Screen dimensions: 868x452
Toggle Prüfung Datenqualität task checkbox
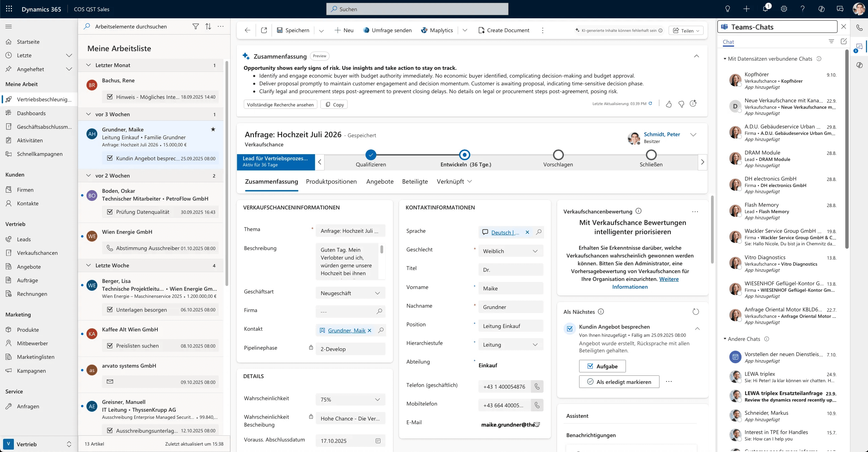pos(110,212)
